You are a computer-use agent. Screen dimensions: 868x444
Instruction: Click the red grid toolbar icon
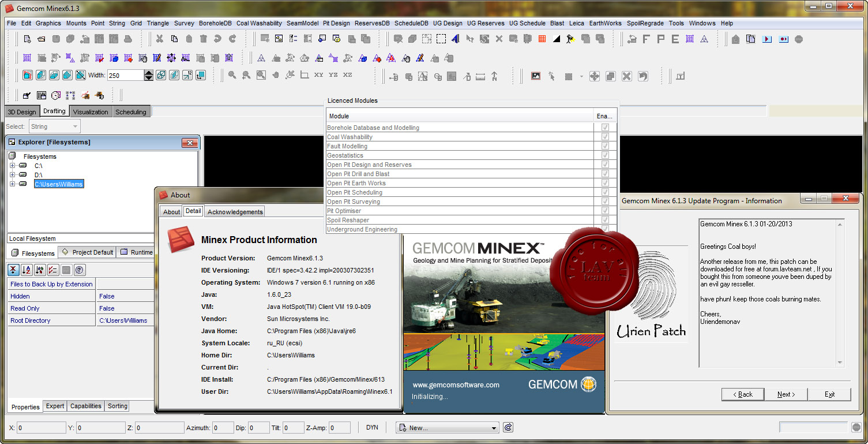[x=542, y=39]
